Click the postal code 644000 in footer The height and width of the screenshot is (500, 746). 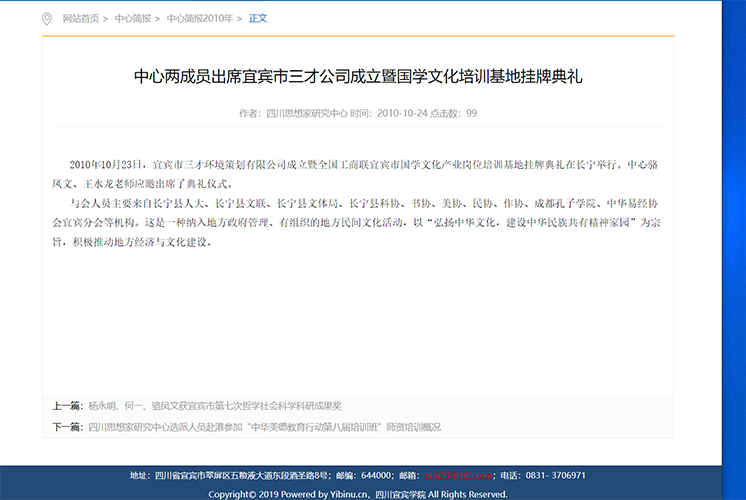(377, 475)
